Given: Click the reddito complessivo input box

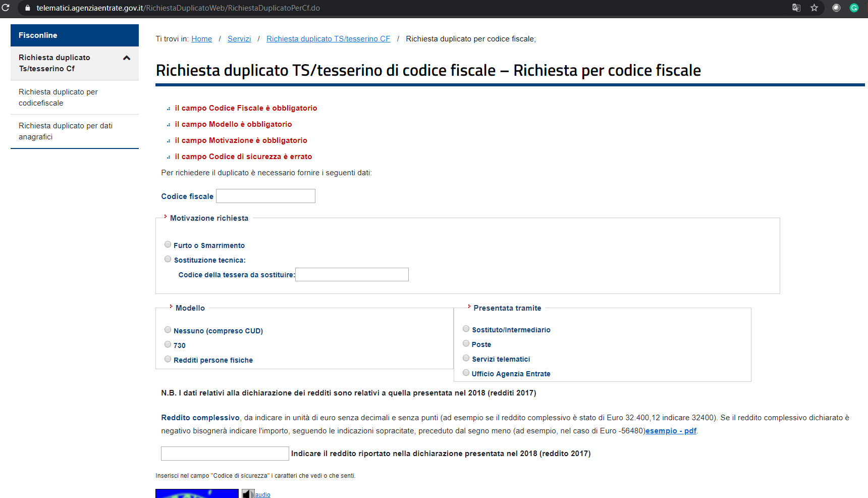Looking at the screenshot, I should click(x=225, y=454).
